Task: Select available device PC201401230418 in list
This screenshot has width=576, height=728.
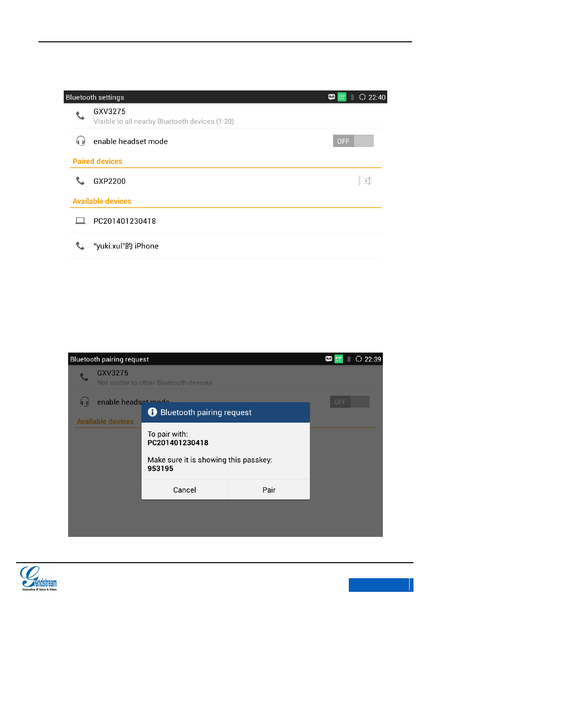Action: (x=226, y=221)
